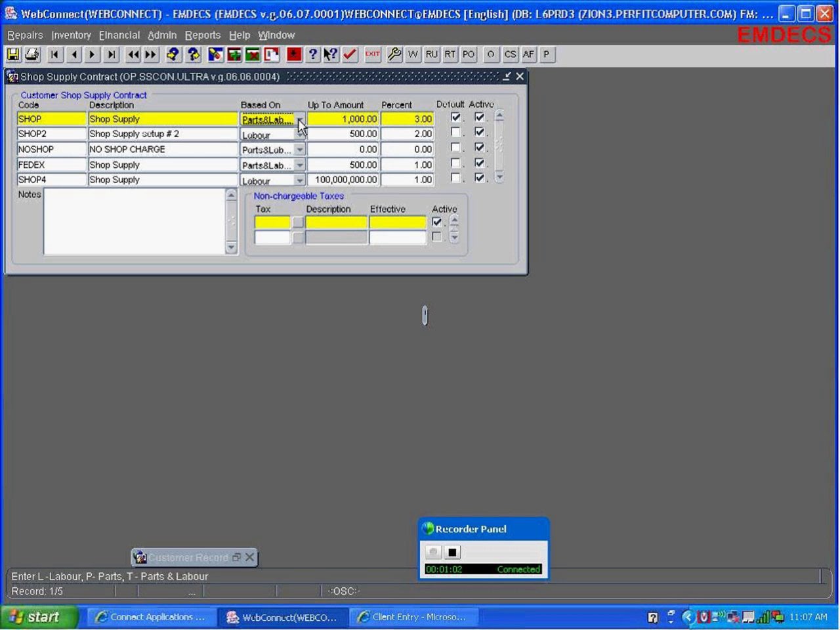Click 'Shop Supply setup # 2' description
This screenshot has height=630, width=840.
[x=134, y=134]
